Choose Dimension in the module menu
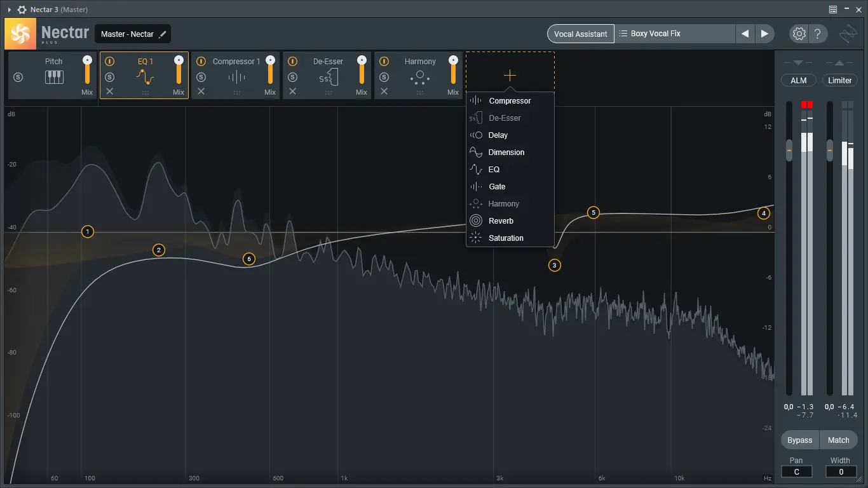Viewport: 868px width, 488px height. tap(510, 152)
